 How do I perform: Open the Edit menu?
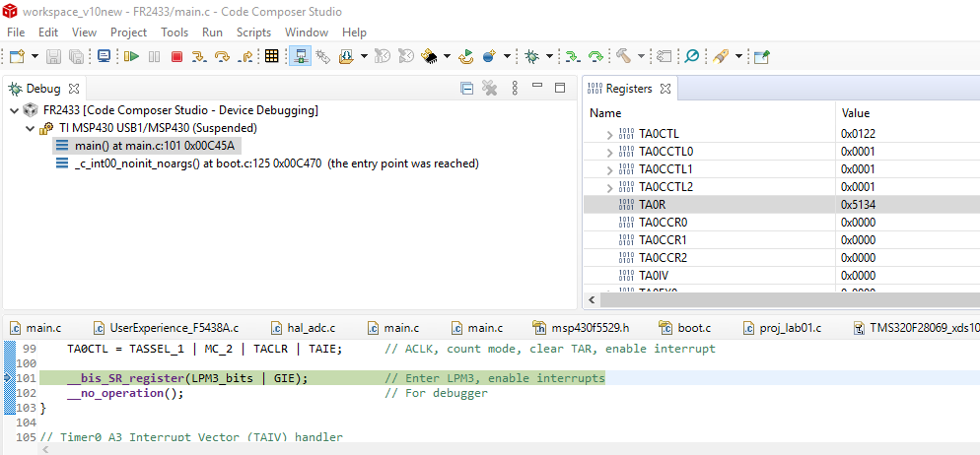click(x=48, y=32)
